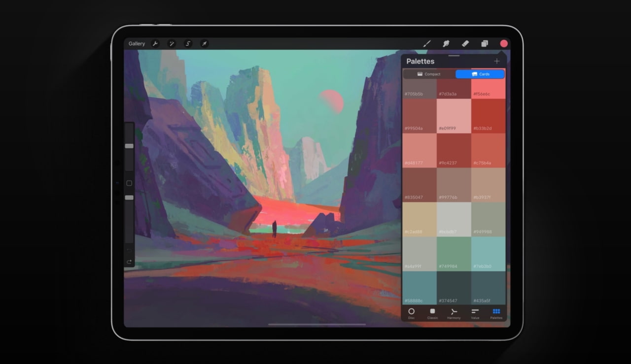The height and width of the screenshot is (364, 631).
Task: Switch to the Classic color picker
Action: 432,313
